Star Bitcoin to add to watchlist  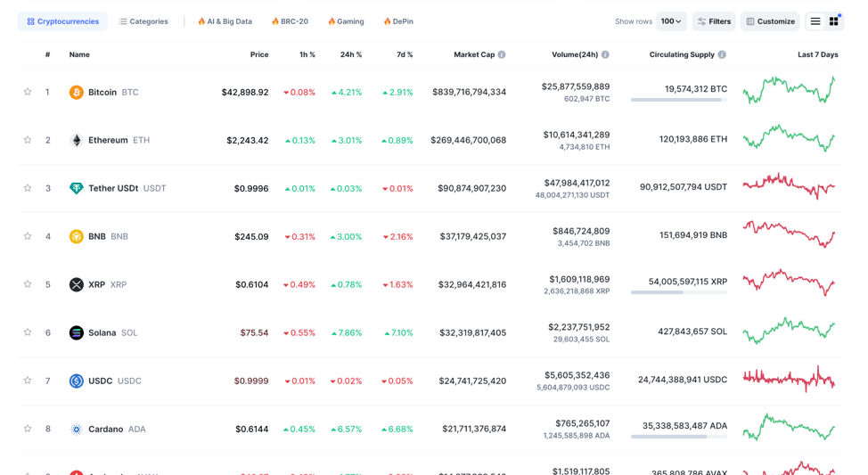28,93
